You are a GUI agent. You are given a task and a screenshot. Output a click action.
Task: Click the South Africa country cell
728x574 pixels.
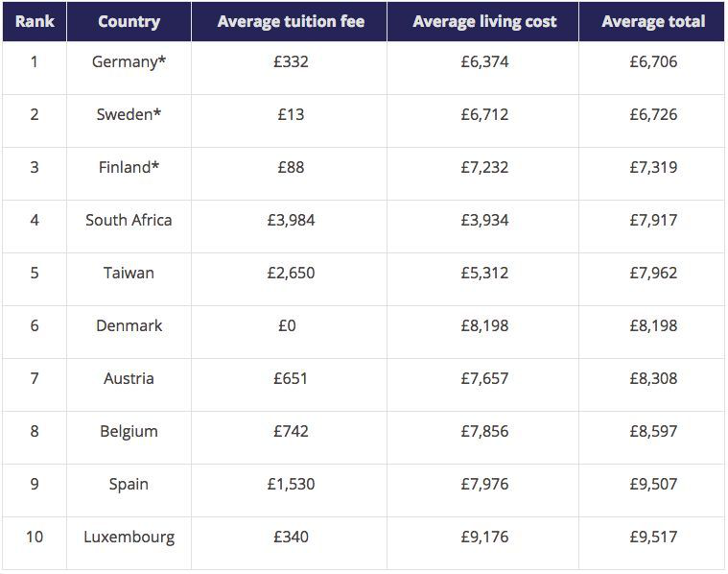[129, 220]
